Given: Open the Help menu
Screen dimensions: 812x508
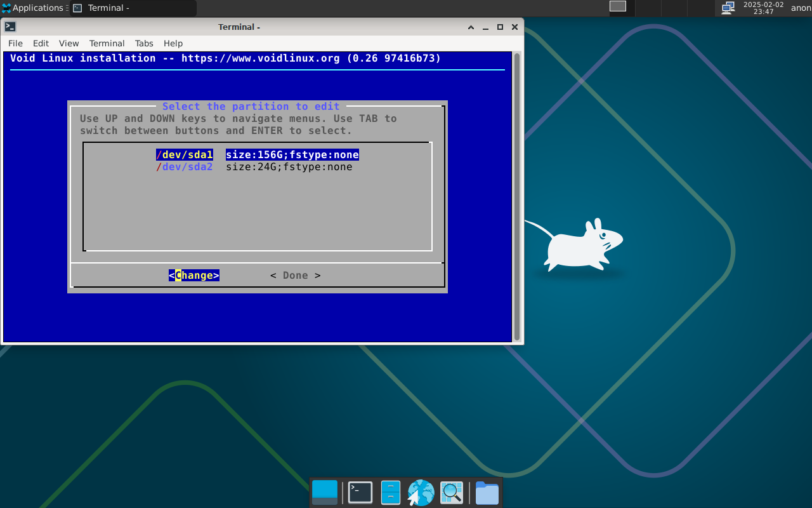Looking at the screenshot, I should pos(173,43).
